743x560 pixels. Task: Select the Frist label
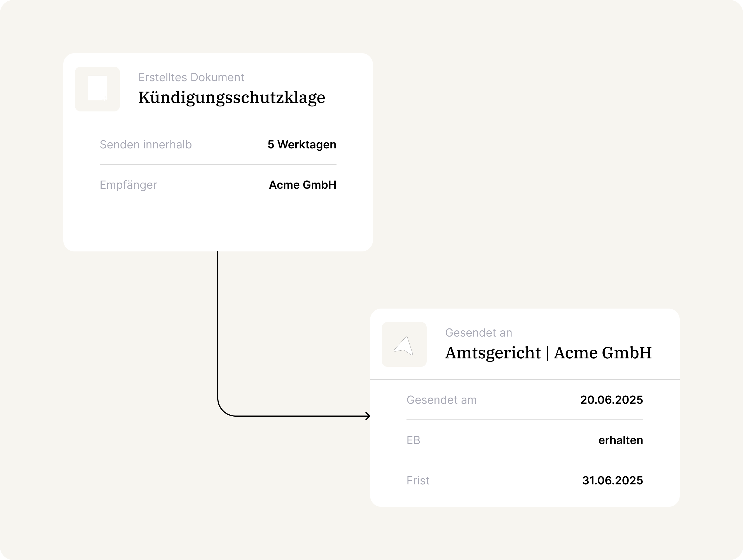(418, 480)
